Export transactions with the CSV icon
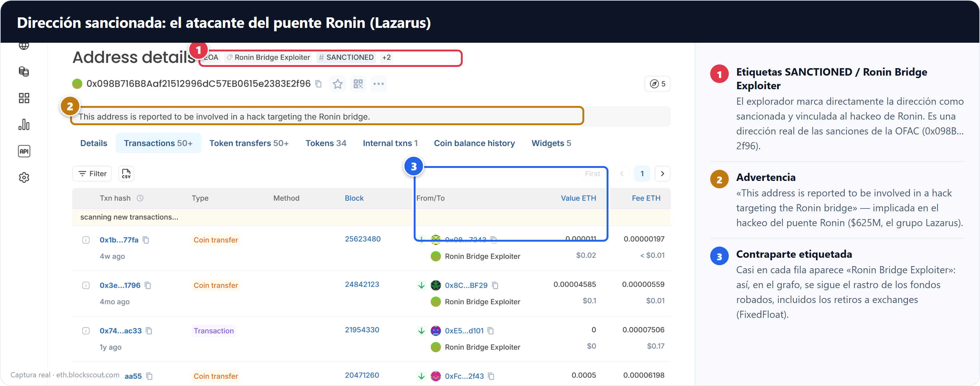This screenshot has width=980, height=386. 126,173
